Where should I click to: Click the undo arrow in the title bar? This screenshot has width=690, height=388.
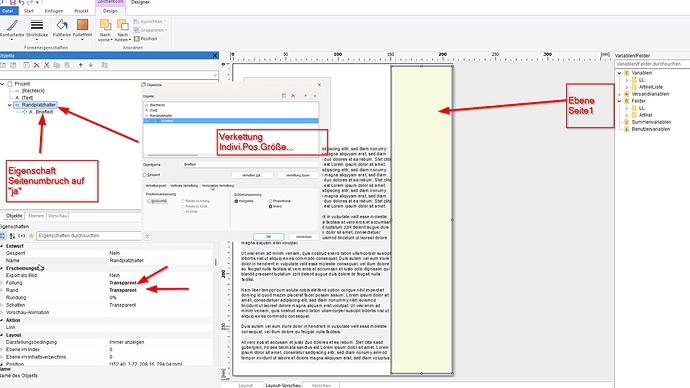(22, 2)
